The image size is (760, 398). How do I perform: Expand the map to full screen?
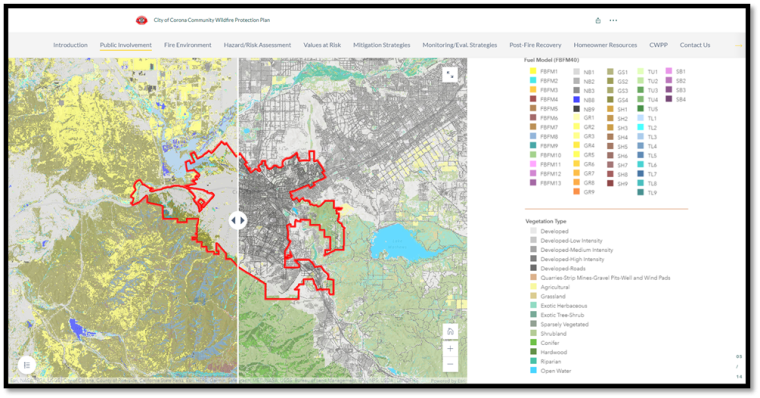[x=450, y=74]
